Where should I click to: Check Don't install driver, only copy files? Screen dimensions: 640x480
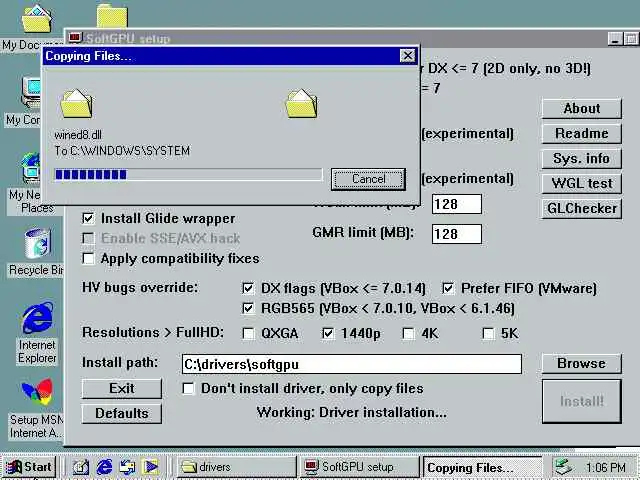[x=188, y=388]
